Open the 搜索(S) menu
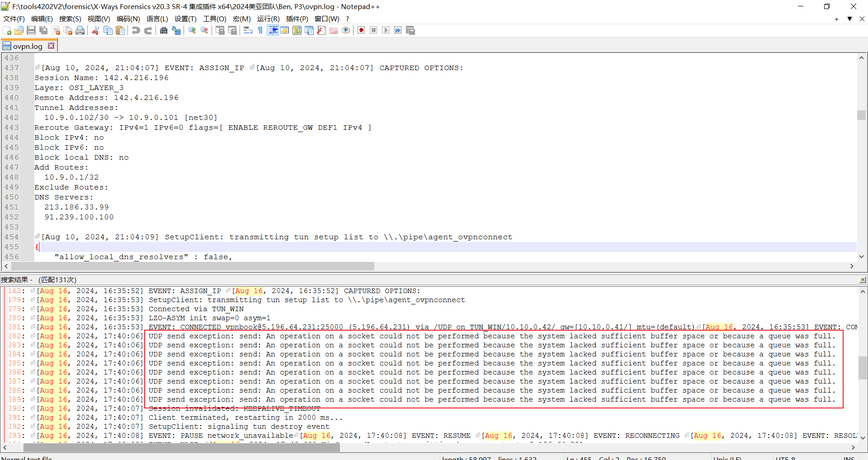Screen dimensions: 868x460 tap(70, 19)
